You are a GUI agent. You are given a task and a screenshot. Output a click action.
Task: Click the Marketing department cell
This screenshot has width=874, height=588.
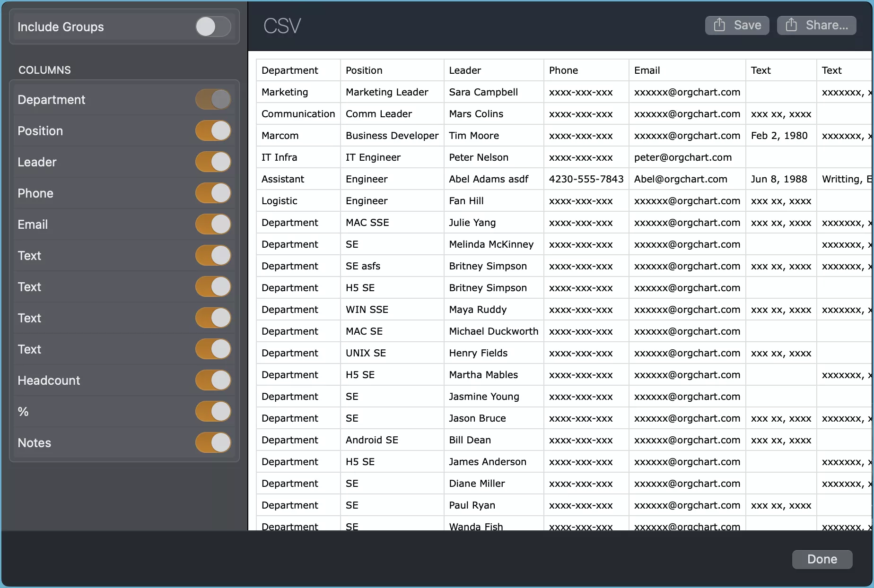298,92
